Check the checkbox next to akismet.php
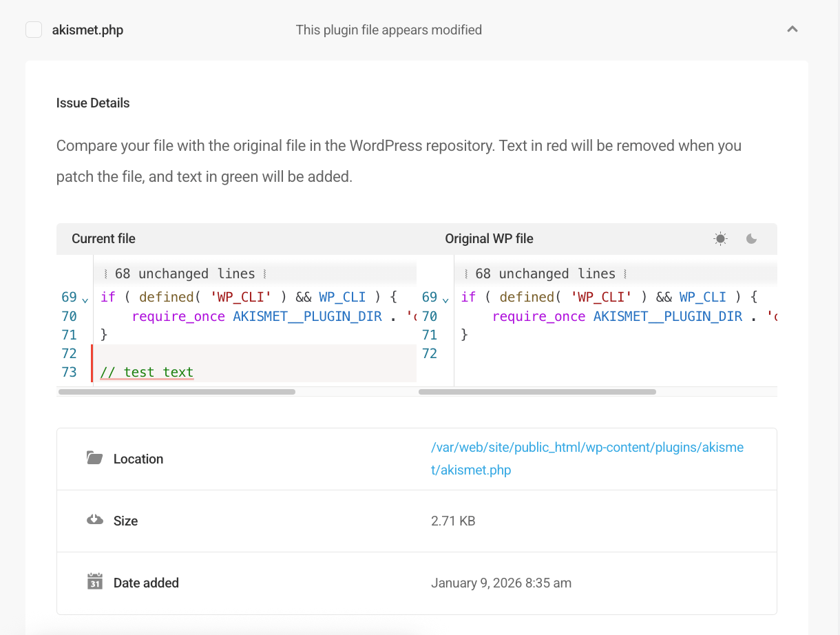Image resolution: width=840 pixels, height=635 pixels. click(x=33, y=30)
